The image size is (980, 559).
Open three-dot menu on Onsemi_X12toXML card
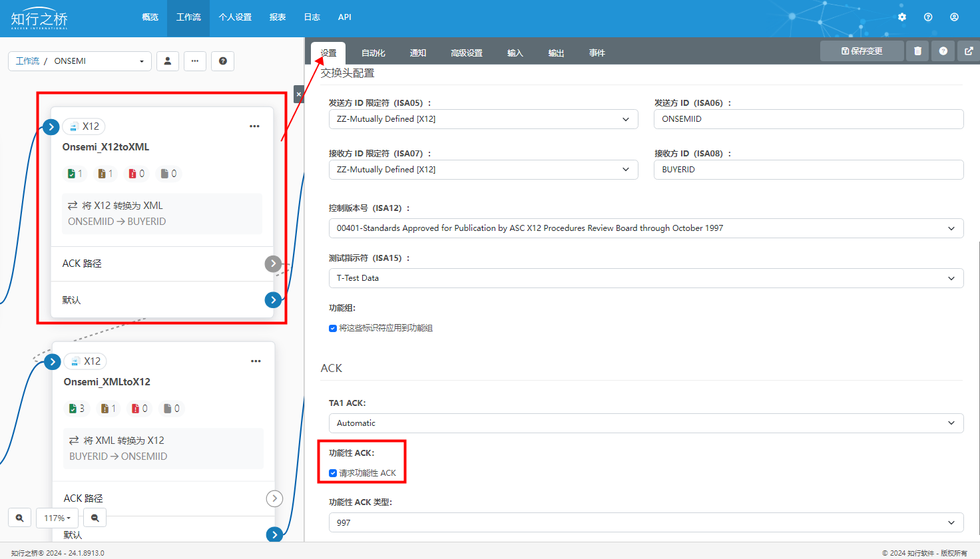pyautogui.click(x=254, y=126)
